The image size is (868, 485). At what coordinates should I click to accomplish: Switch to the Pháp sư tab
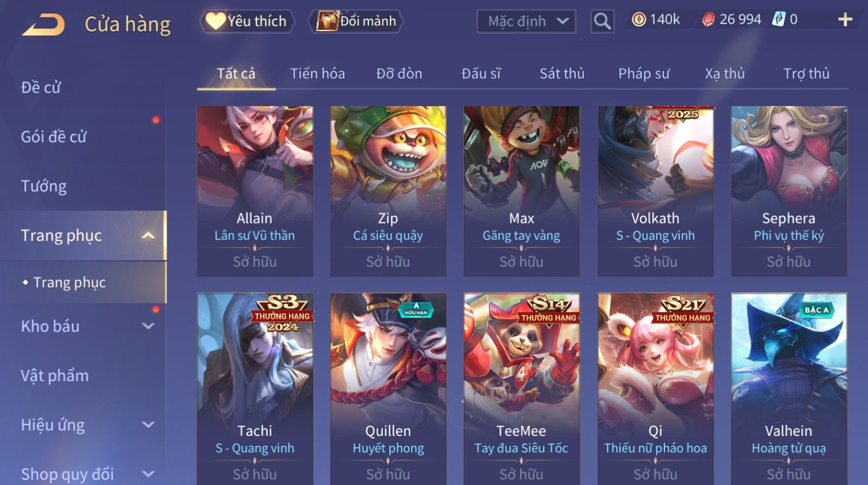tap(644, 73)
